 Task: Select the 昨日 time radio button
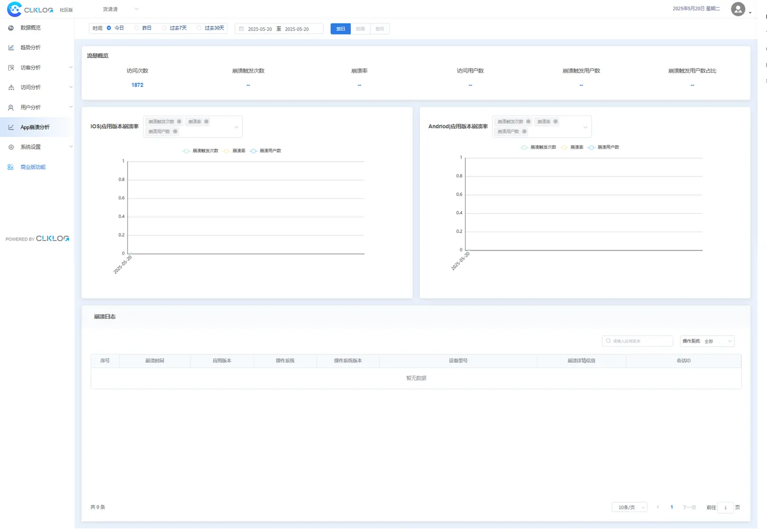pyautogui.click(x=137, y=28)
